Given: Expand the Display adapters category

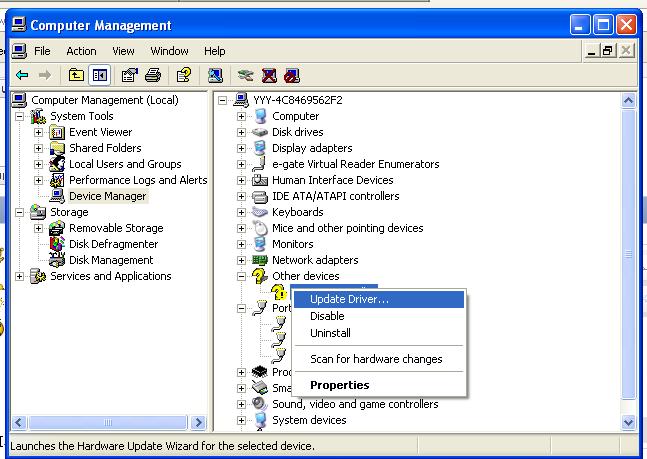Looking at the screenshot, I should pyautogui.click(x=241, y=148).
